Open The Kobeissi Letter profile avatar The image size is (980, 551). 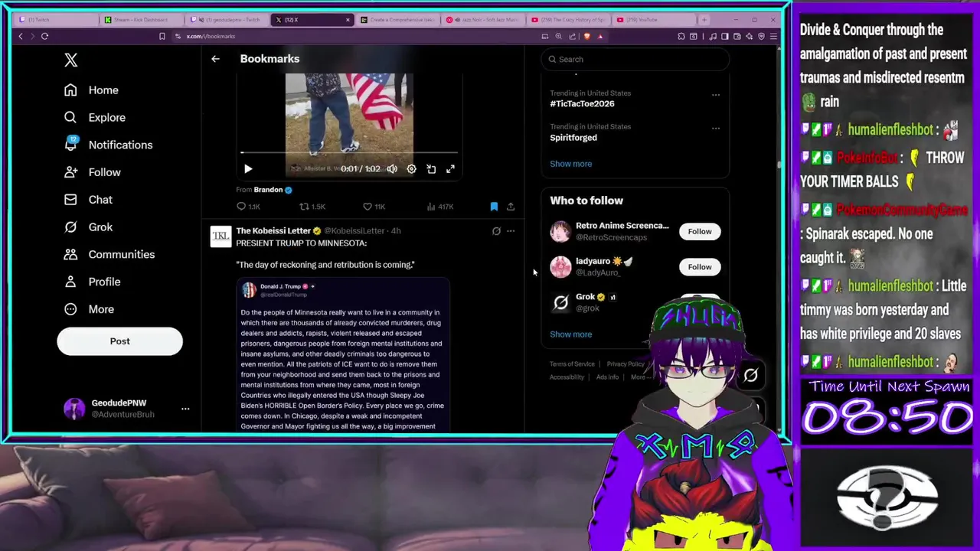(x=220, y=236)
